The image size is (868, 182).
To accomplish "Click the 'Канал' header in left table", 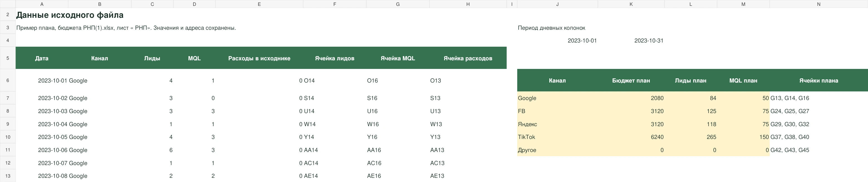I will pos(99,58).
